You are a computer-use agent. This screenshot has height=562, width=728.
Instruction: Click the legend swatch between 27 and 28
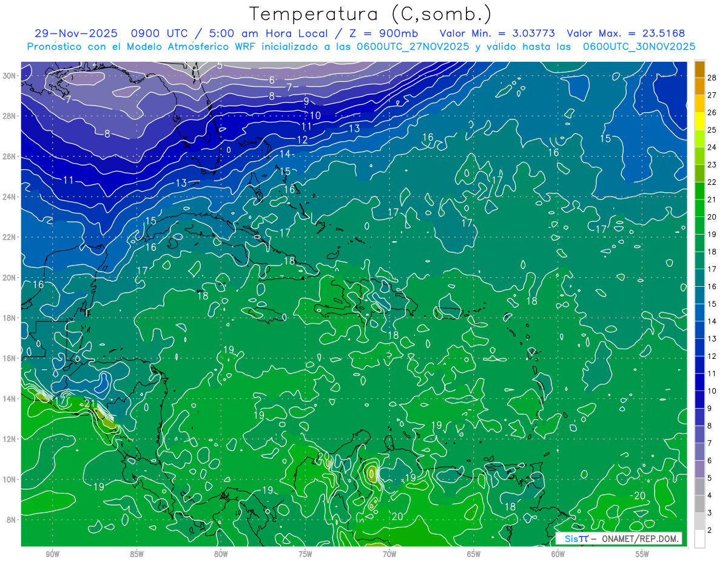tap(699, 85)
